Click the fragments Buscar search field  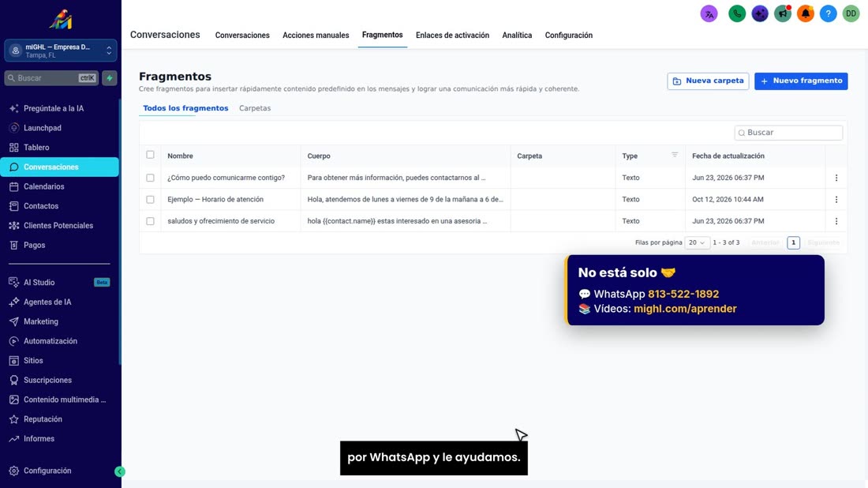788,133
